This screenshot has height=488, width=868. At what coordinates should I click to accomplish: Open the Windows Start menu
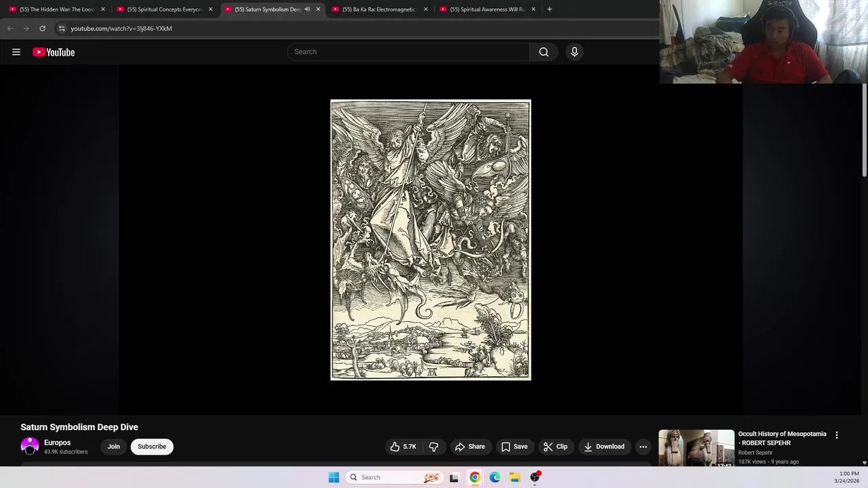pyautogui.click(x=334, y=477)
